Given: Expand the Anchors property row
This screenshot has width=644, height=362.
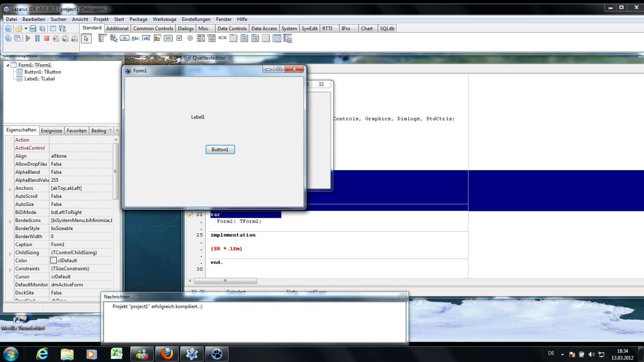Looking at the screenshot, I should [x=10, y=189].
